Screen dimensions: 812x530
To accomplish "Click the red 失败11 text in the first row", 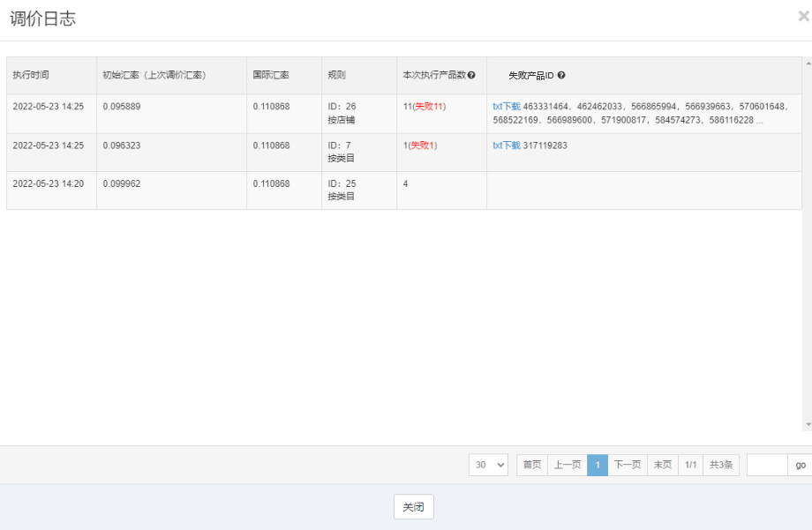I will (429, 107).
